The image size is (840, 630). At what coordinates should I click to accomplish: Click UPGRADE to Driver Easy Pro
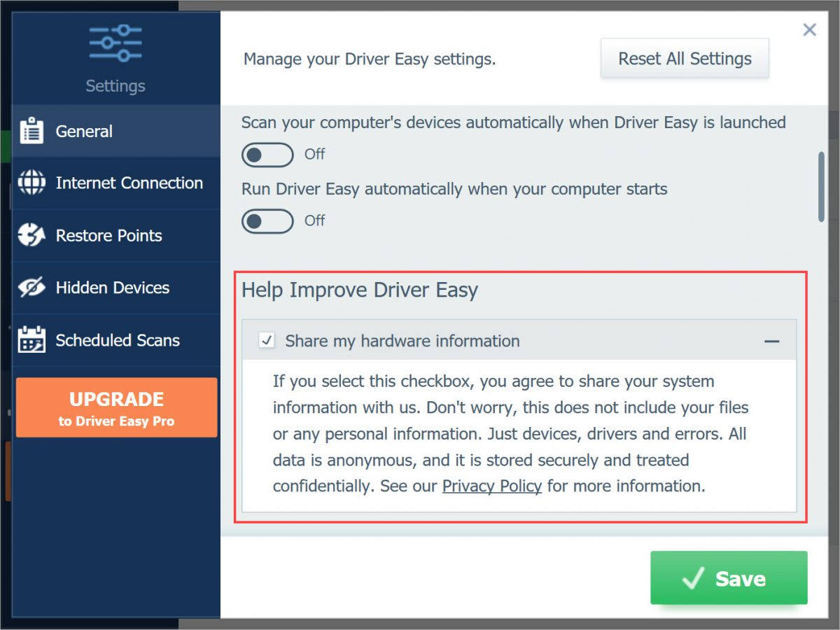116,408
